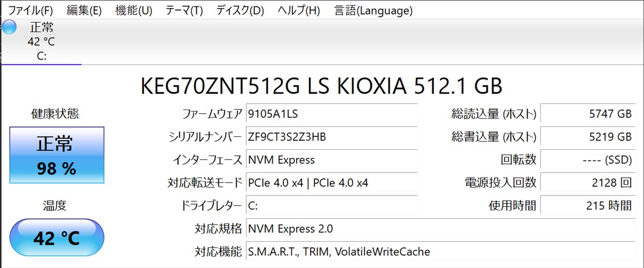Click the 正常 98 % health status button

tap(56, 155)
